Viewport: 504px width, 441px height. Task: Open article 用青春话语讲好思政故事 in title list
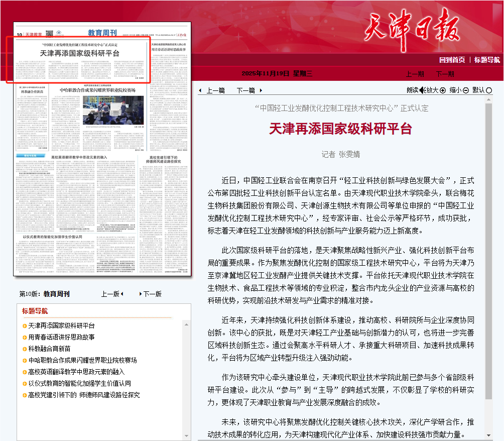click(x=61, y=337)
